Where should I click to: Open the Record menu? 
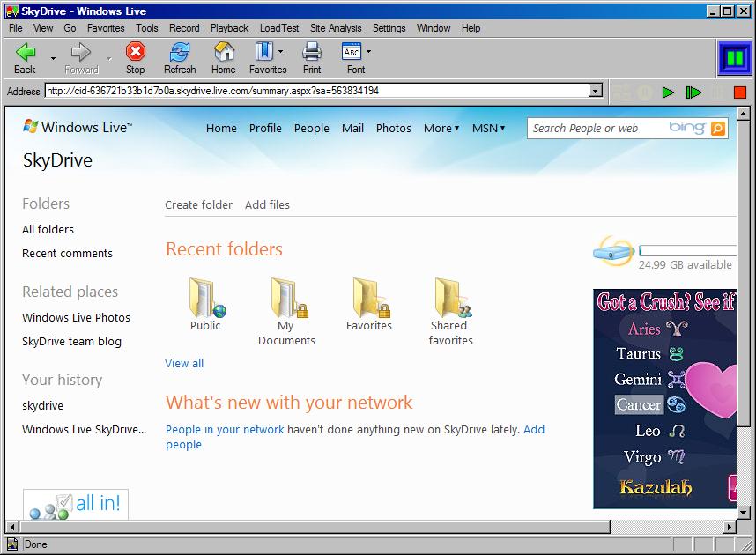(184, 28)
